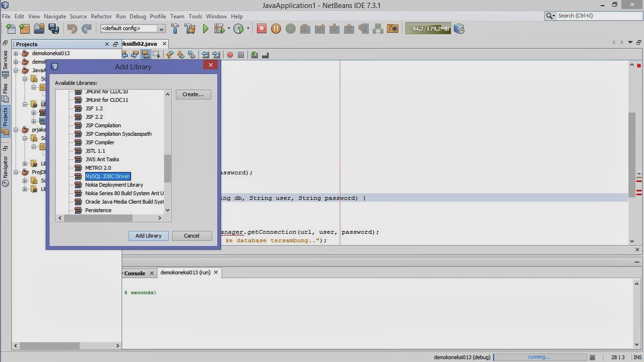Click the garbage collection icon beside memory
644x362 pixels.
point(459,29)
